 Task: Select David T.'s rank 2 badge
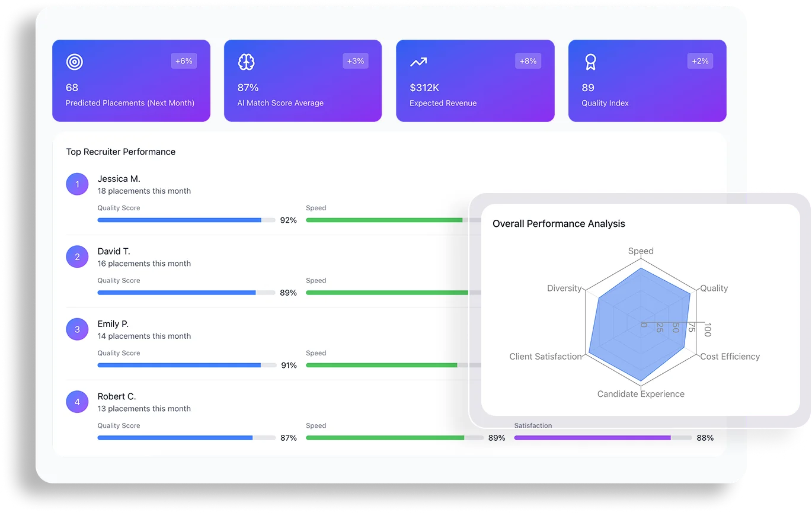77,257
